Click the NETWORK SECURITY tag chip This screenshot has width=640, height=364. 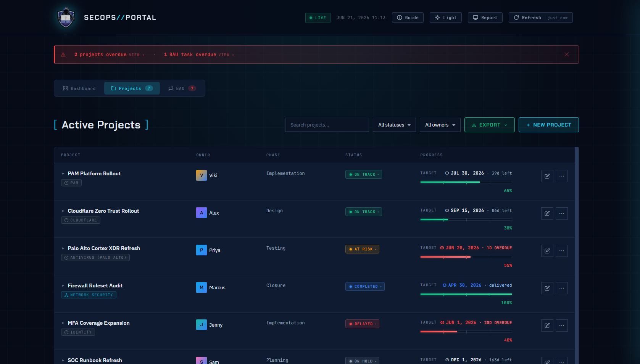coord(89,295)
